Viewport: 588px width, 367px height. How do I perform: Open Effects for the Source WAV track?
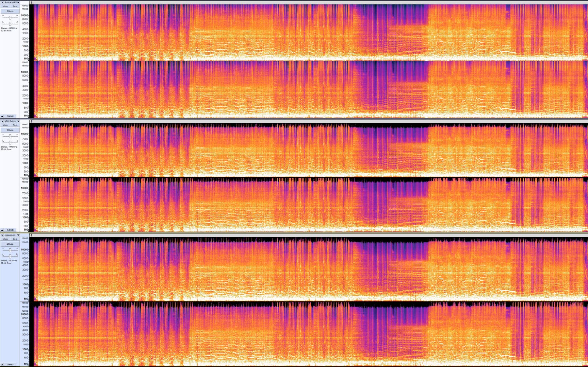coord(10,11)
